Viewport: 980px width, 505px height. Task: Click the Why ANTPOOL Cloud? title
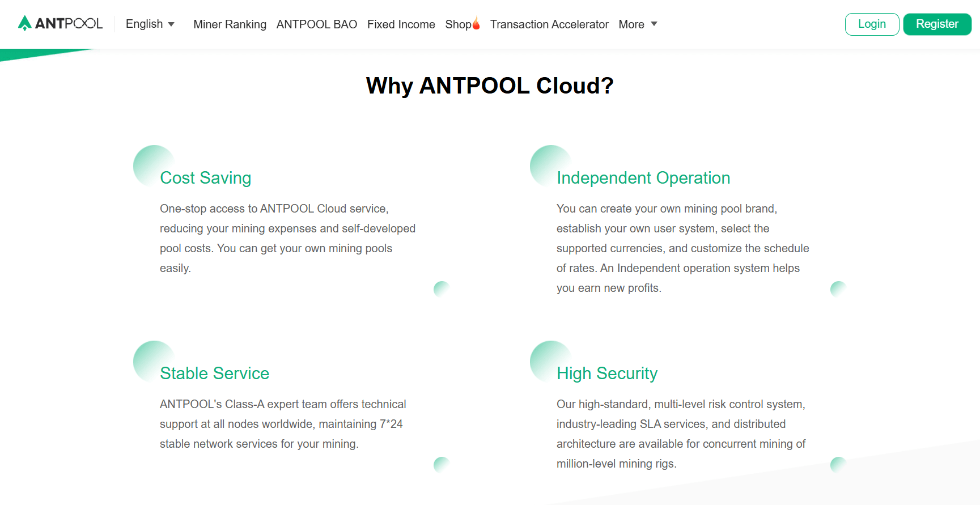point(490,86)
